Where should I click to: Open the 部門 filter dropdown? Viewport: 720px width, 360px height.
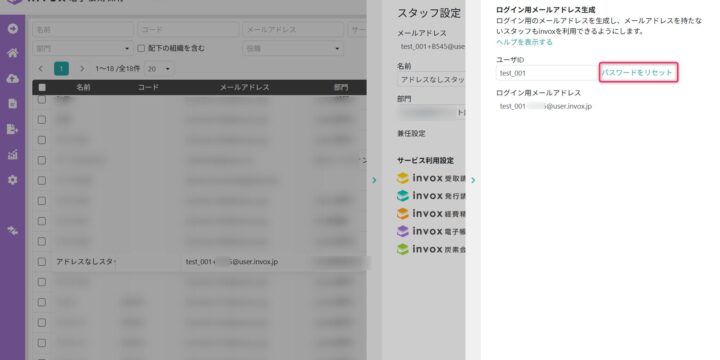coord(83,48)
